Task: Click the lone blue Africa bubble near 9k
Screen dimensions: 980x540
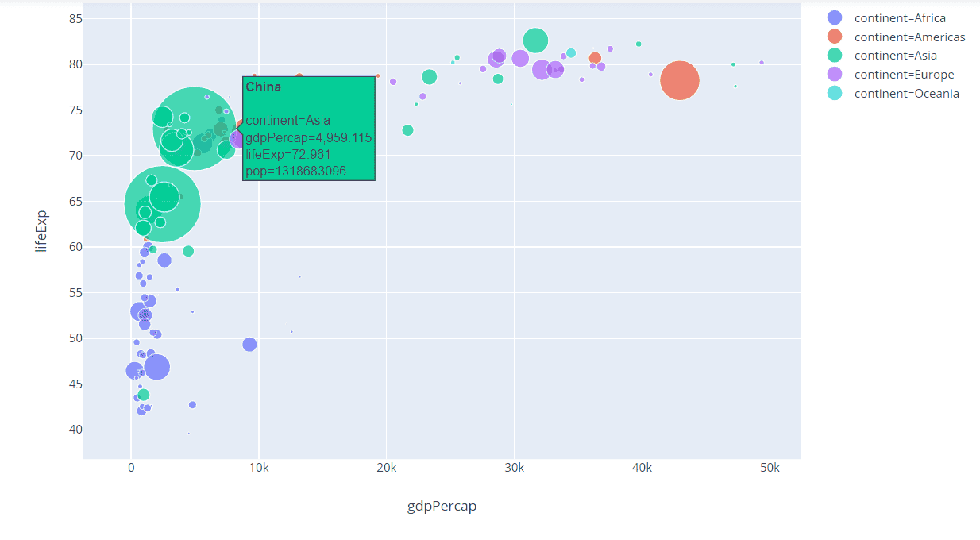Action: point(249,345)
